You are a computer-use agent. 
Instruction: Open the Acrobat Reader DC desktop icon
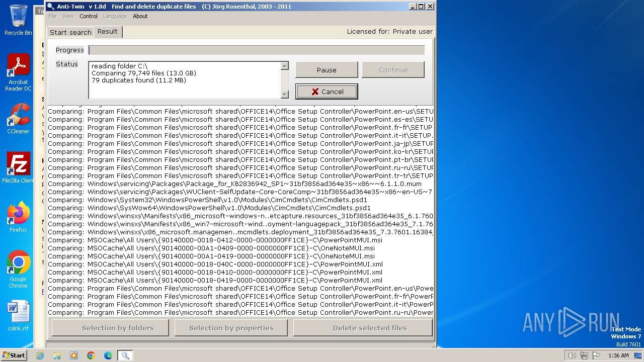pyautogui.click(x=18, y=72)
